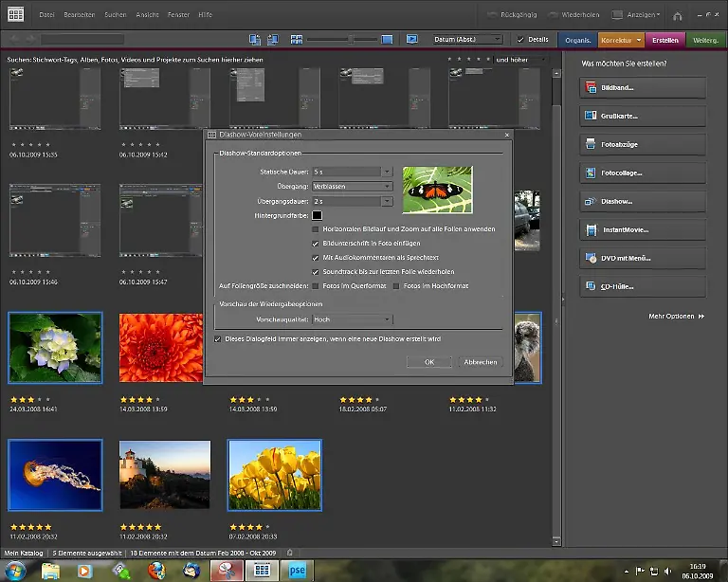Image resolution: width=728 pixels, height=582 pixels.
Task: Confirm the dialog with OK
Action: click(x=429, y=362)
